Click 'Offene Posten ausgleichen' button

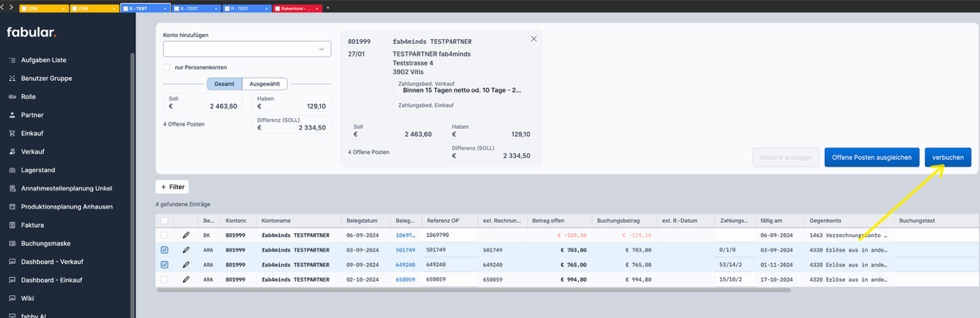coord(872,157)
